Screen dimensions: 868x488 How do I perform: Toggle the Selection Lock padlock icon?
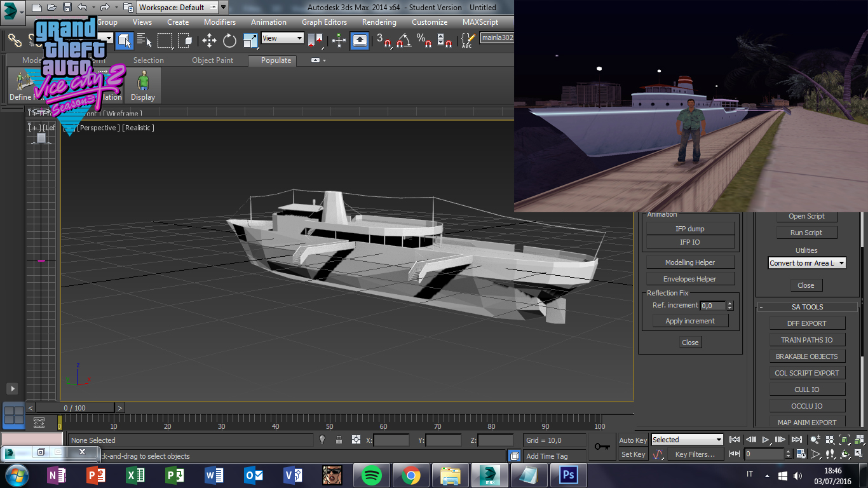click(339, 440)
